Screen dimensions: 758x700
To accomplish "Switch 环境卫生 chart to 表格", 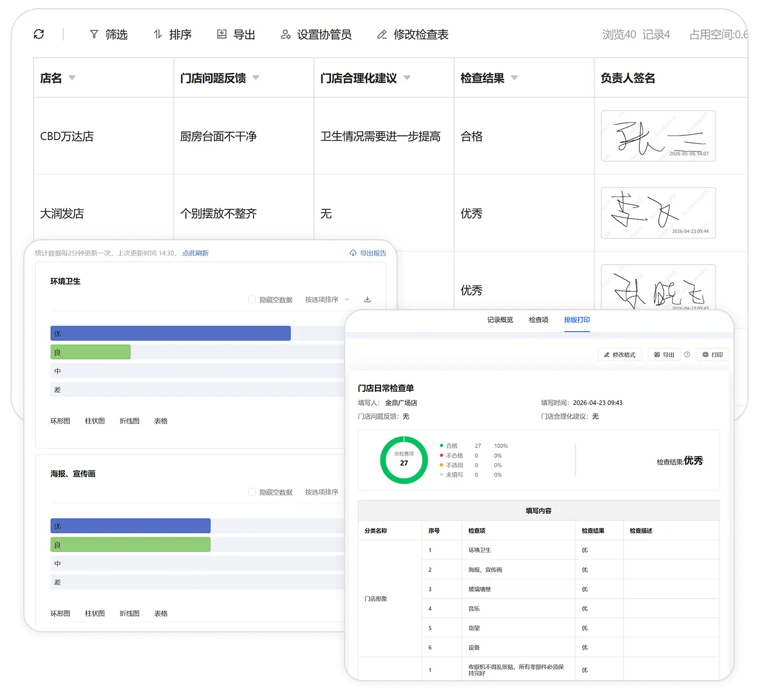I will pos(161,421).
